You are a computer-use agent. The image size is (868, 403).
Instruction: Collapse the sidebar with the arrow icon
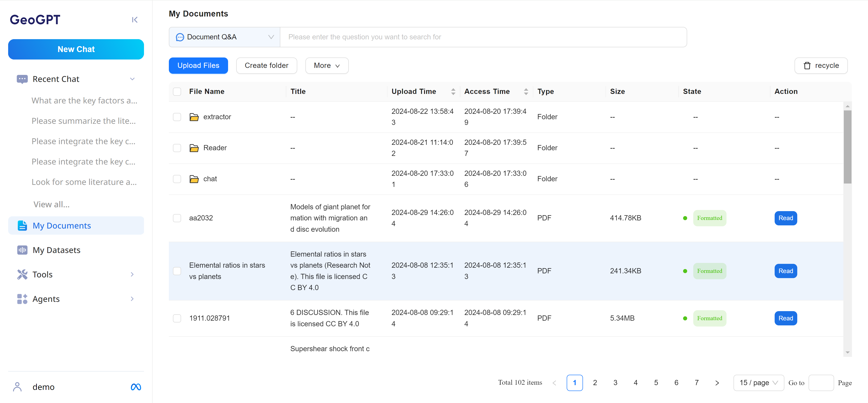pyautogui.click(x=134, y=20)
